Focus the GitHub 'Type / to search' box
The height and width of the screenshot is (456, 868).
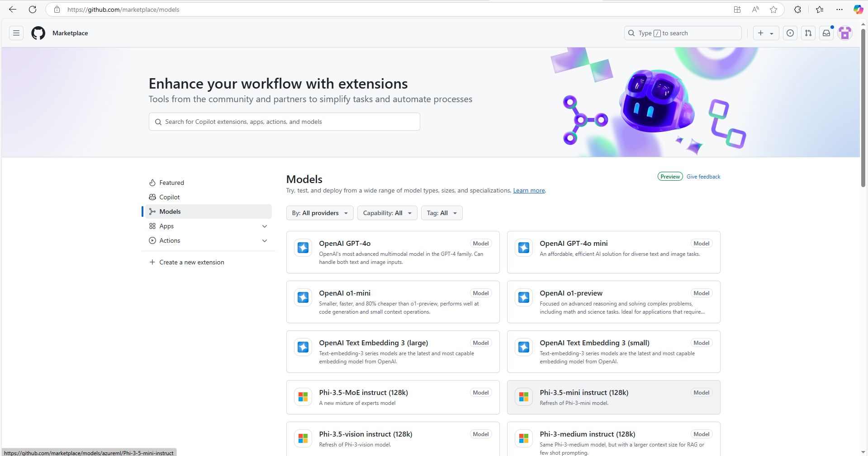coord(683,33)
